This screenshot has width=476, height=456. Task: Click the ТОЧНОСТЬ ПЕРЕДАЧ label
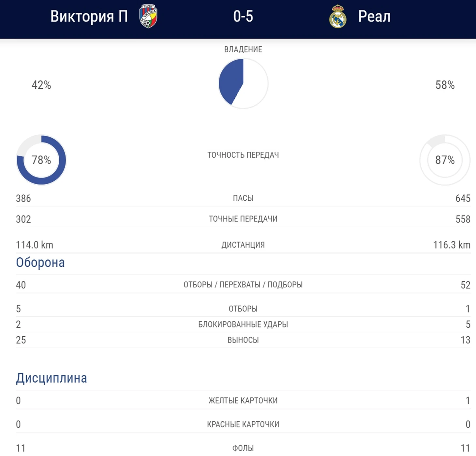243,155
